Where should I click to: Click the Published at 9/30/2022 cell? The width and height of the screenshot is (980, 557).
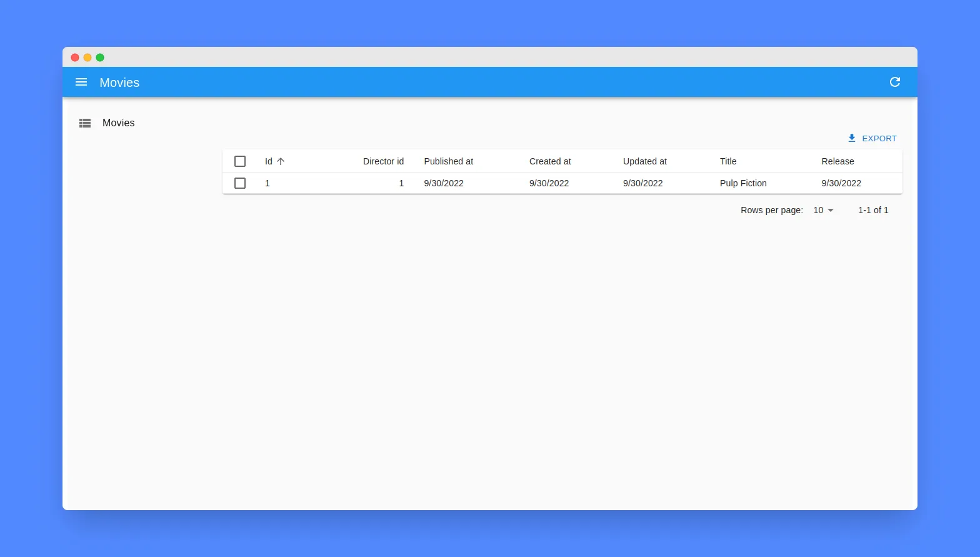tap(444, 183)
